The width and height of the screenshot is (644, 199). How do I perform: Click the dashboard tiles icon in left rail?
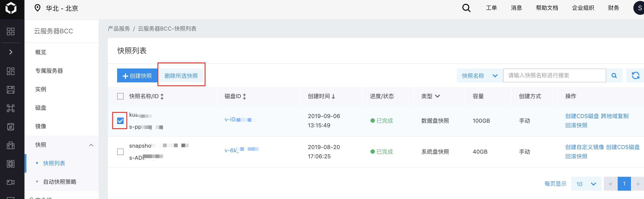point(10,71)
